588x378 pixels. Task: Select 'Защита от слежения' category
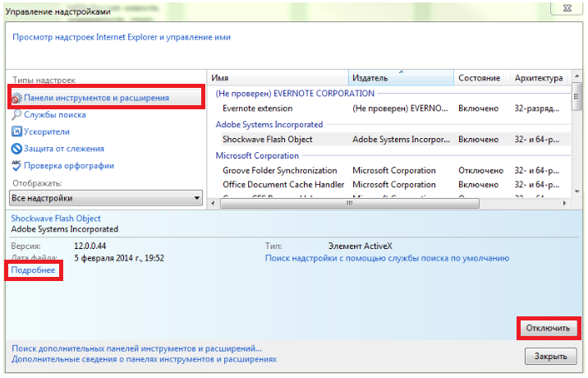tap(64, 149)
